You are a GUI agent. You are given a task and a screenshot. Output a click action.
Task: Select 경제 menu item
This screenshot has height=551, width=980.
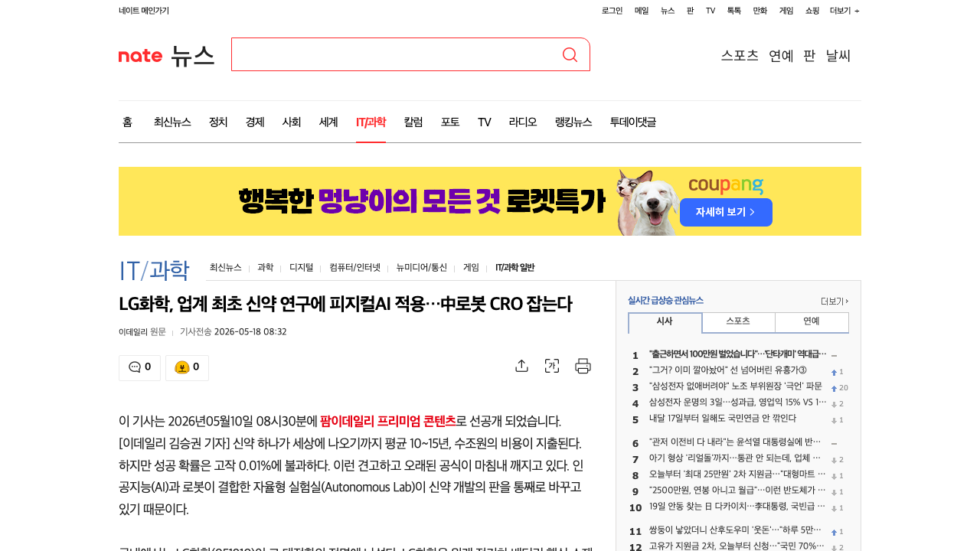(x=255, y=122)
